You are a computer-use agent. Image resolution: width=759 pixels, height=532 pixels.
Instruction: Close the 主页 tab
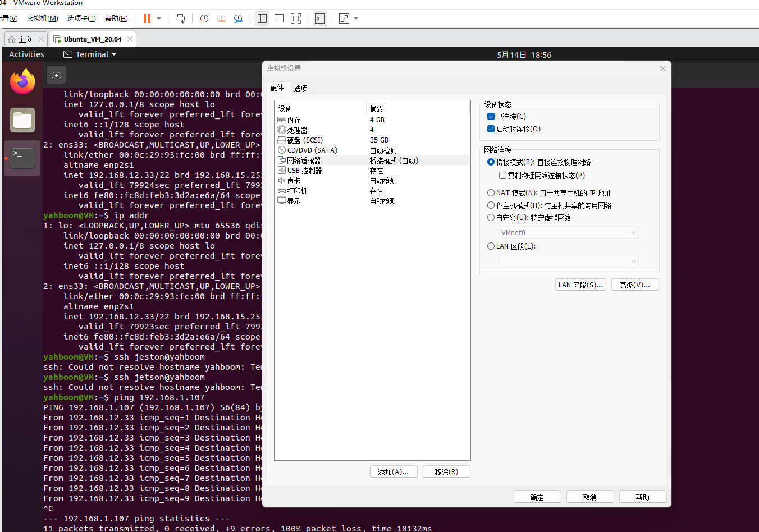41,39
